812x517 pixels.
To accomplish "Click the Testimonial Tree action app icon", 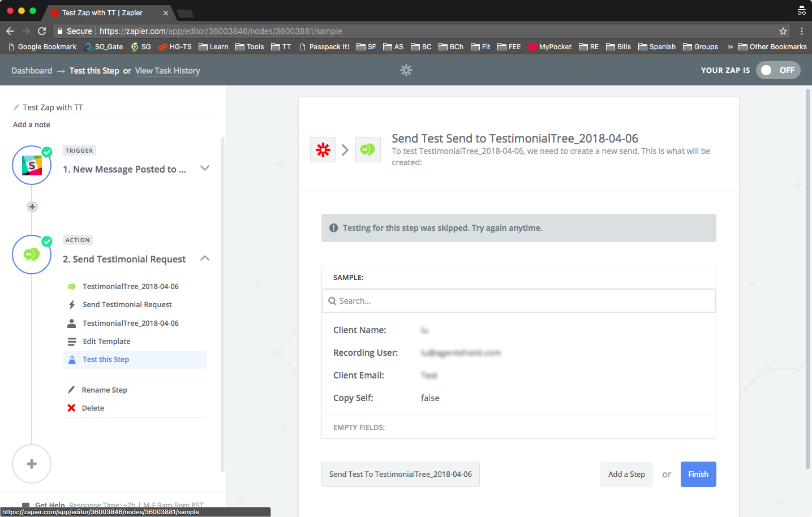I will coord(32,255).
